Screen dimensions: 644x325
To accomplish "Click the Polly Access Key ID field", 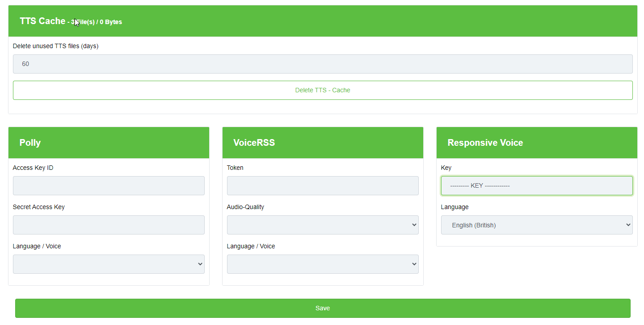I will 108,185.
